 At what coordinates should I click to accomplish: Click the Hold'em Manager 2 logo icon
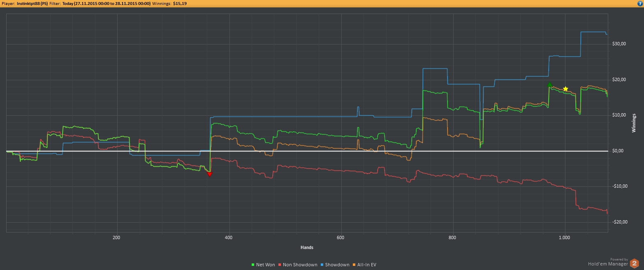point(635,263)
